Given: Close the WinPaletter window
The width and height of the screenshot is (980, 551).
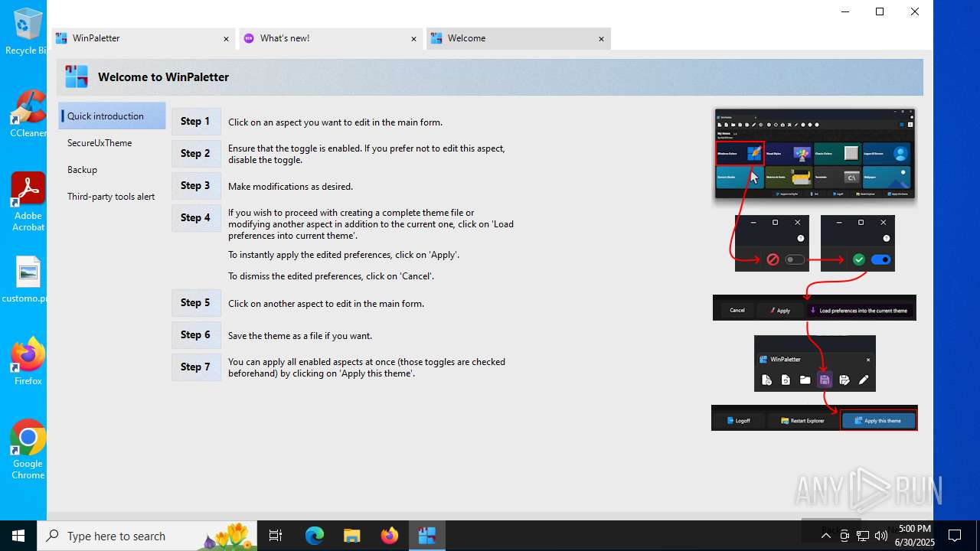Looking at the screenshot, I should 915,11.
